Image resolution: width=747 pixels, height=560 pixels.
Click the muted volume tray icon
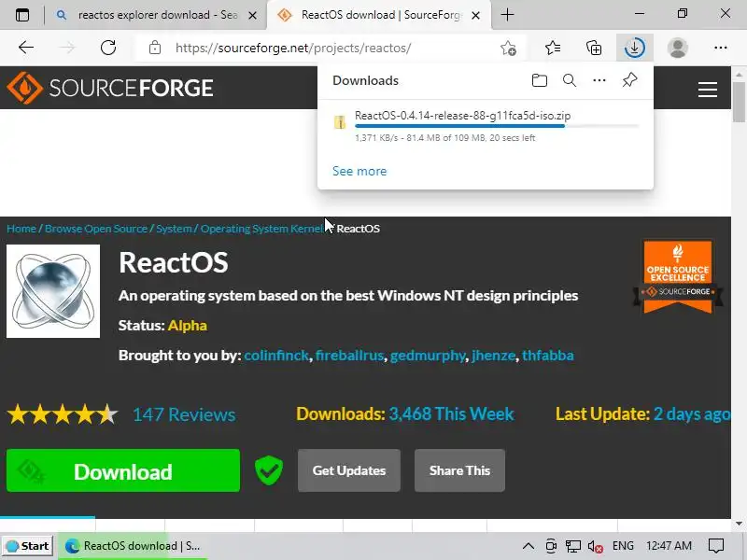pos(595,546)
